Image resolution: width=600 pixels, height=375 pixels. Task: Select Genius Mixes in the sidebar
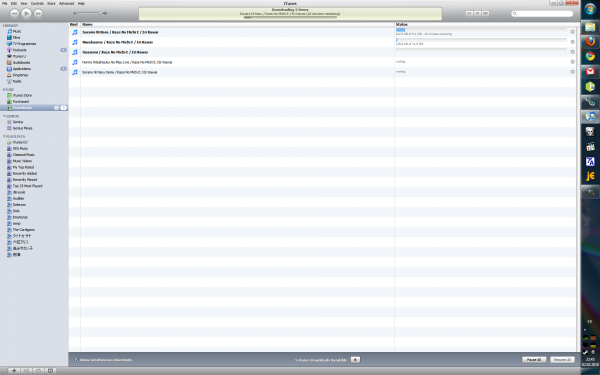(x=22, y=128)
